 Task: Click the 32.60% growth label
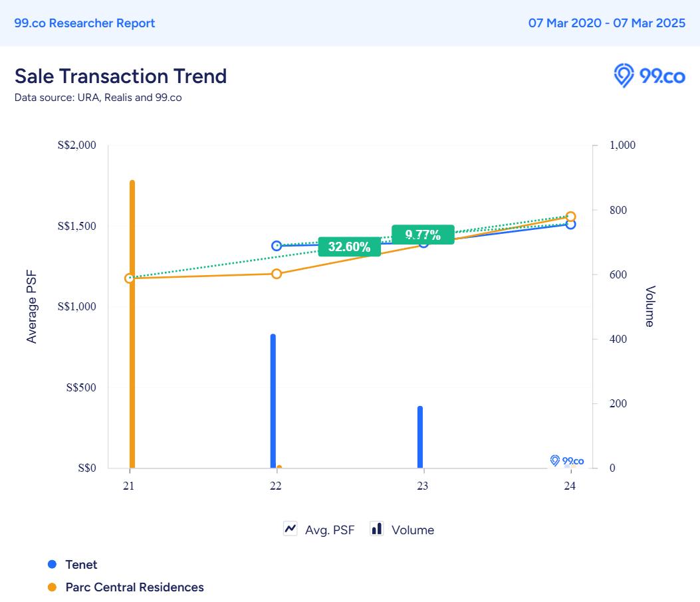click(350, 247)
